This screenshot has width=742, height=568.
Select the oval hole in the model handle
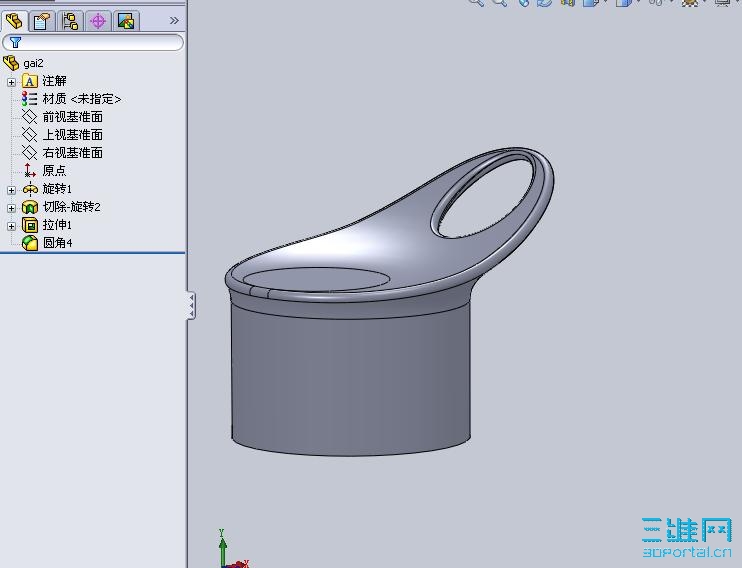(x=485, y=199)
